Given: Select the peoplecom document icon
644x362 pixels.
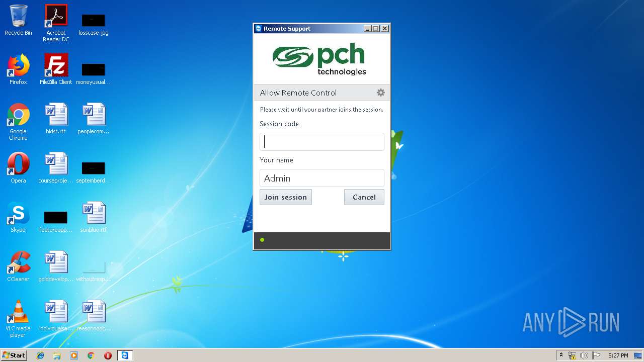Looking at the screenshot, I should 94,119.
